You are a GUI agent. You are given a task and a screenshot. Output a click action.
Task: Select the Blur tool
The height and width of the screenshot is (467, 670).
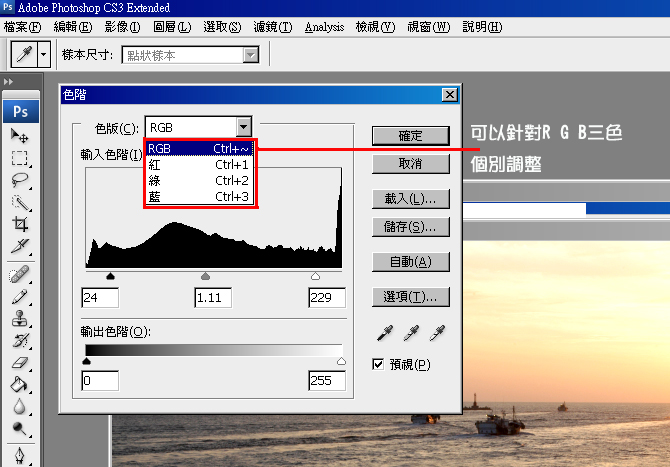20,406
